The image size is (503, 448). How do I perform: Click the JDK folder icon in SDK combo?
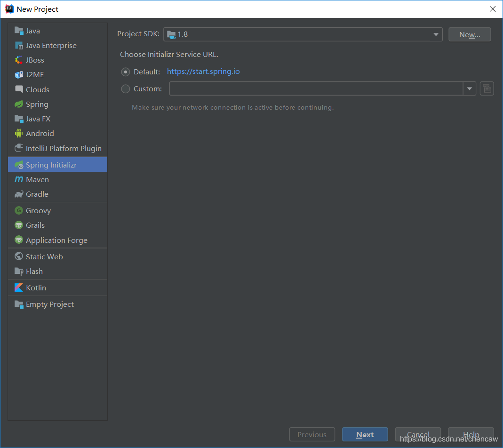pyautogui.click(x=172, y=35)
